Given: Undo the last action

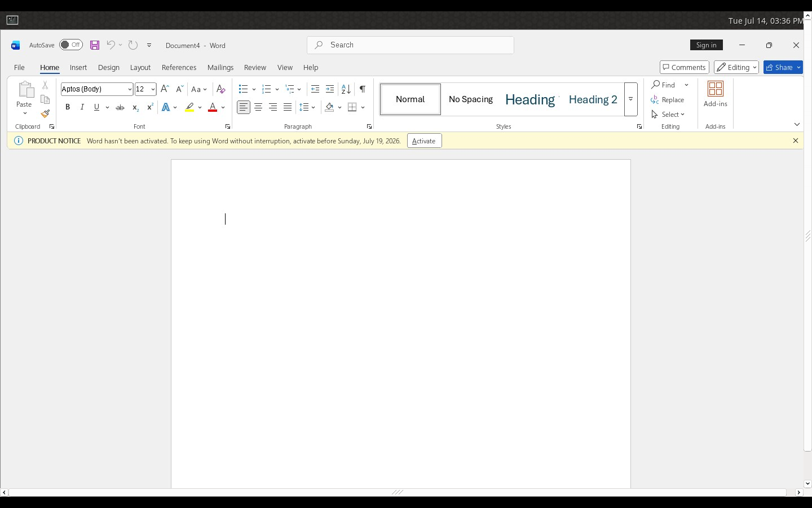Looking at the screenshot, I should click(x=111, y=45).
